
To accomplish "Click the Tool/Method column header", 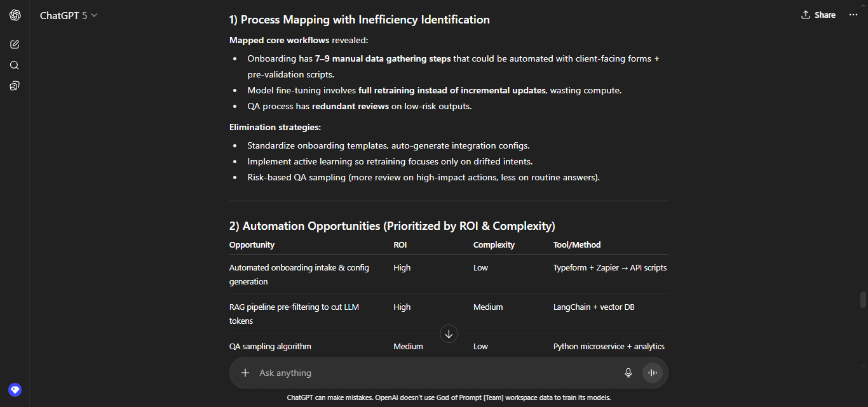I will coord(577,244).
